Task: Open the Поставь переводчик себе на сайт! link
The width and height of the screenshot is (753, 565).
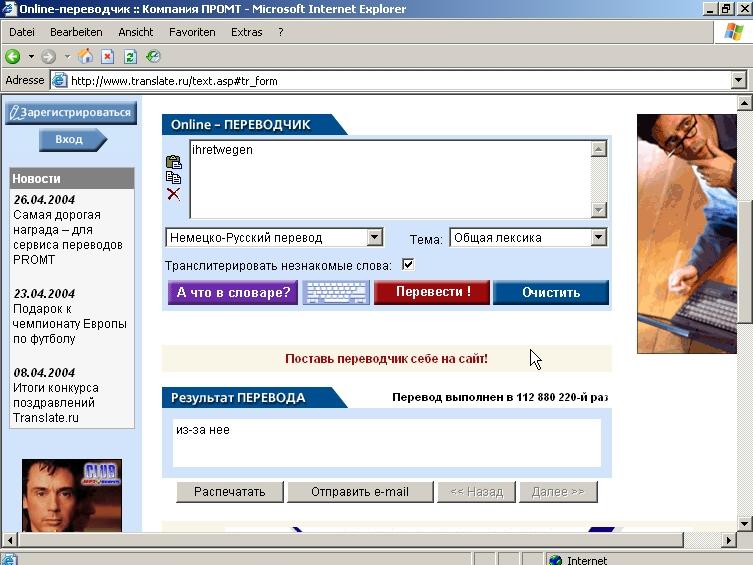Action: pos(386,359)
